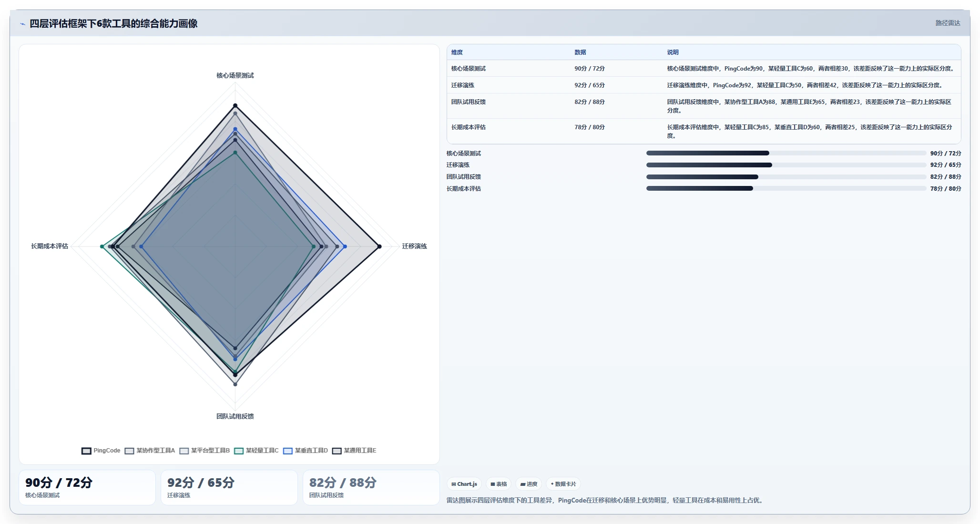This screenshot has width=980, height=524.
Task: Toggle 某轻量工具C legend entry
Action: click(256, 451)
